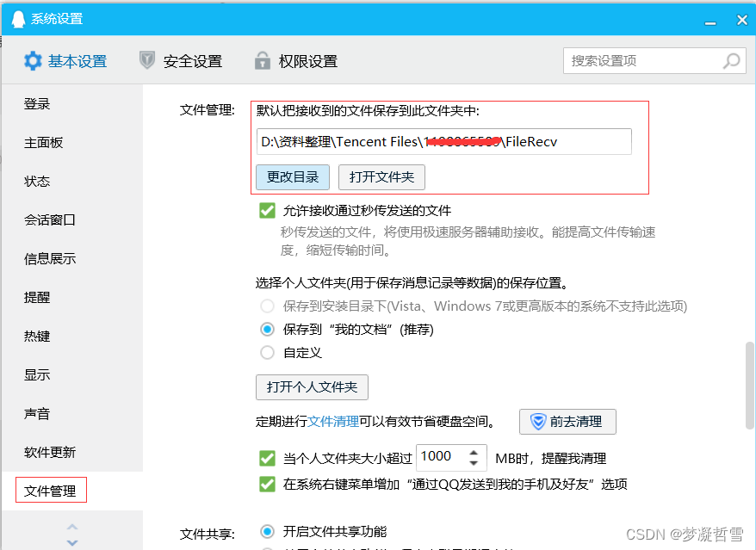Select the disabled 保存到安装目录下 radio option
The width and height of the screenshot is (756, 550).
click(x=267, y=306)
